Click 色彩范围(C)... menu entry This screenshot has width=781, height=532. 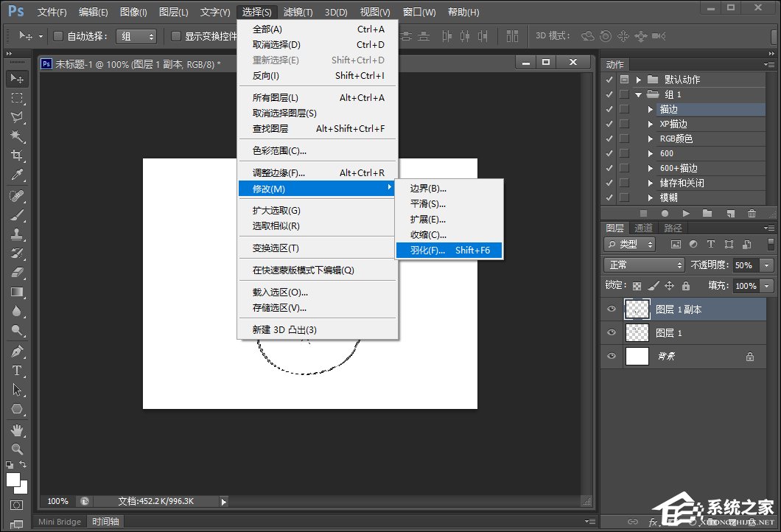pyautogui.click(x=279, y=151)
